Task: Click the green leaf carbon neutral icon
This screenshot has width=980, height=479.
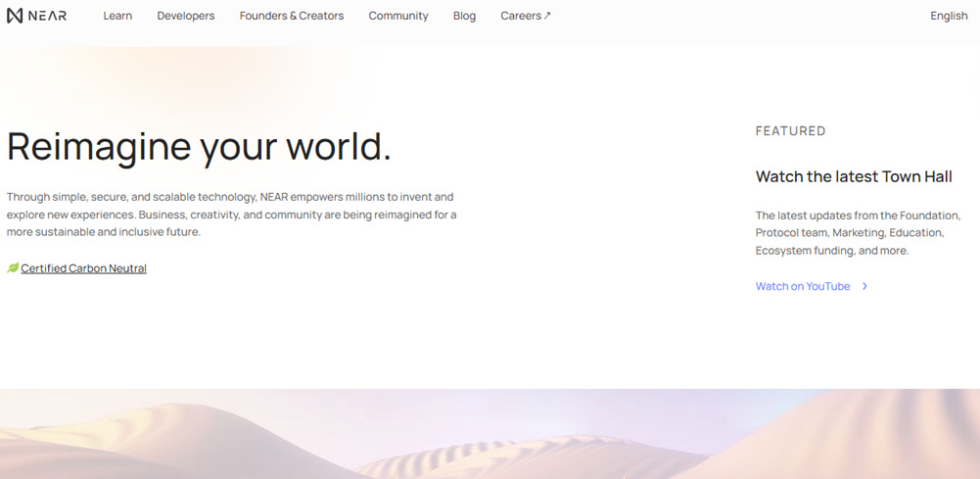Action: 13,267
